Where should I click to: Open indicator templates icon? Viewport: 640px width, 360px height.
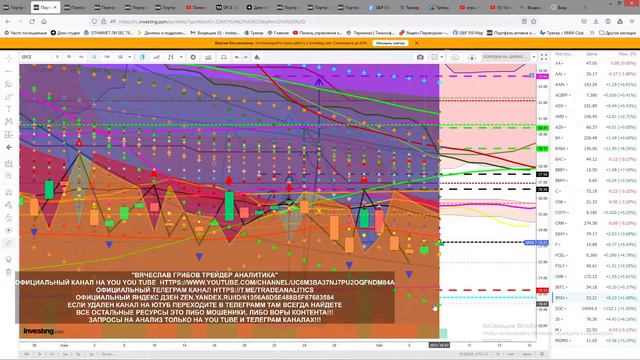(257, 57)
